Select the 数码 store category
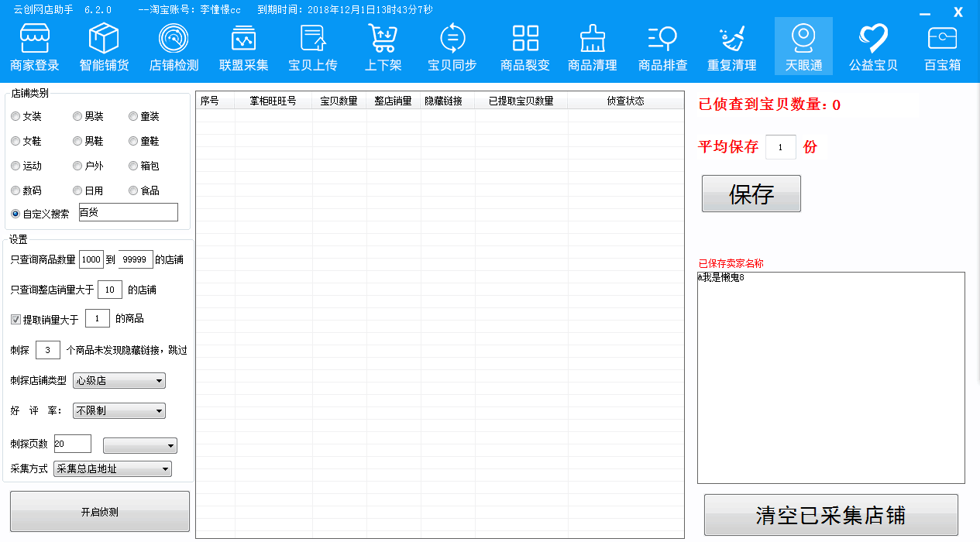 click(x=26, y=190)
